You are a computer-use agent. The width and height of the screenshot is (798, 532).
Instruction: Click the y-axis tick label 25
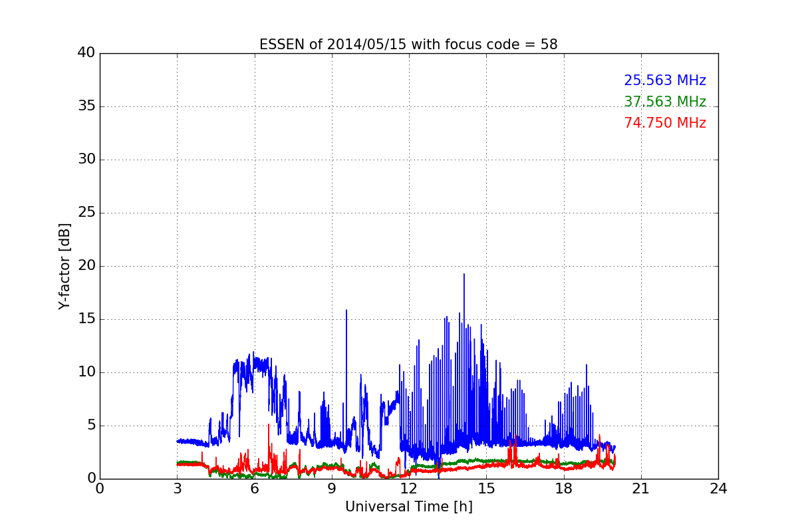pyautogui.click(x=86, y=213)
